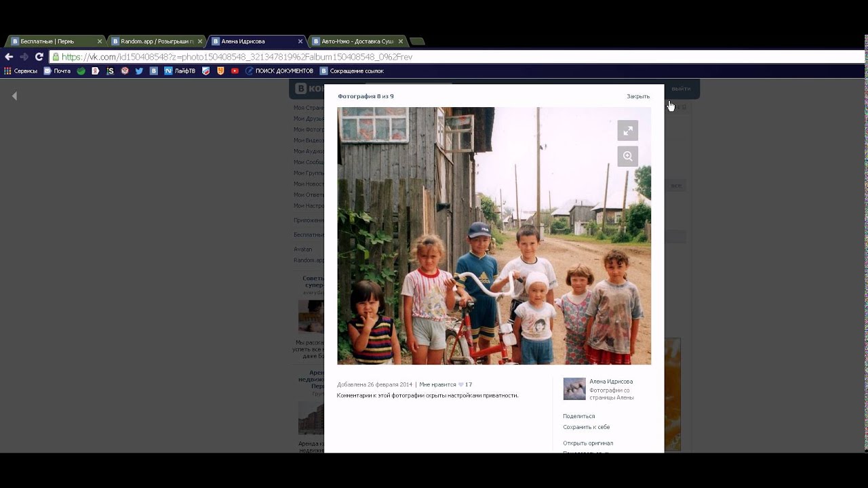Image resolution: width=868 pixels, height=488 pixels.
Task: Click the Фотография 8 из 9 title
Action: [x=366, y=96]
